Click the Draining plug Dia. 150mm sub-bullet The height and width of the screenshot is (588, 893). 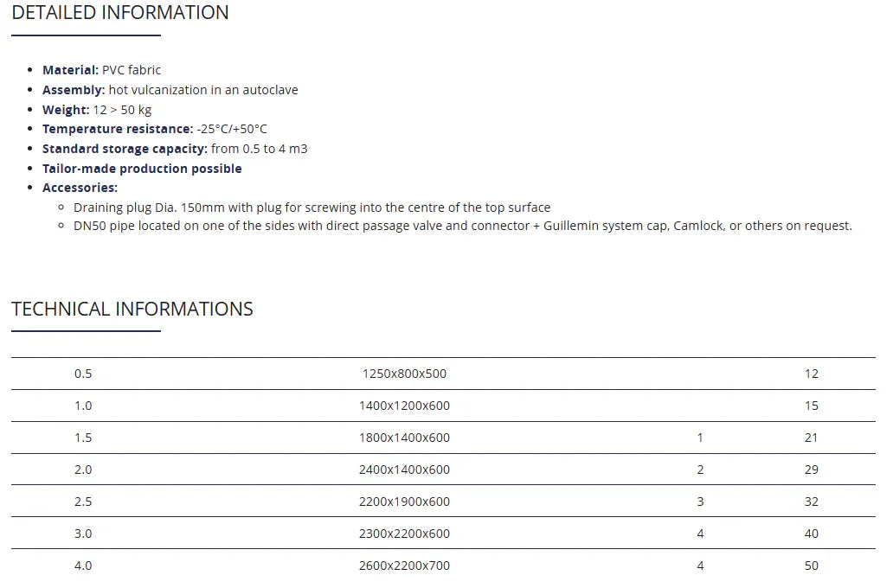tap(312, 208)
